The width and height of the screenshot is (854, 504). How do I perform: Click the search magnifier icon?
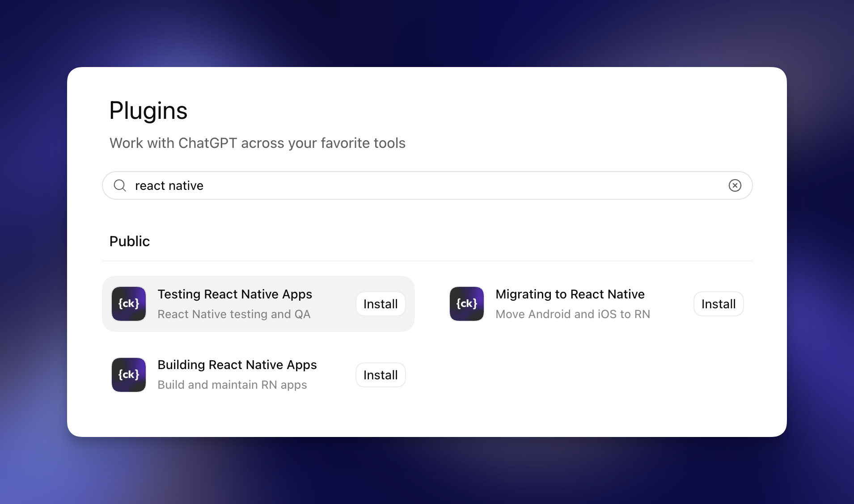coord(120,185)
